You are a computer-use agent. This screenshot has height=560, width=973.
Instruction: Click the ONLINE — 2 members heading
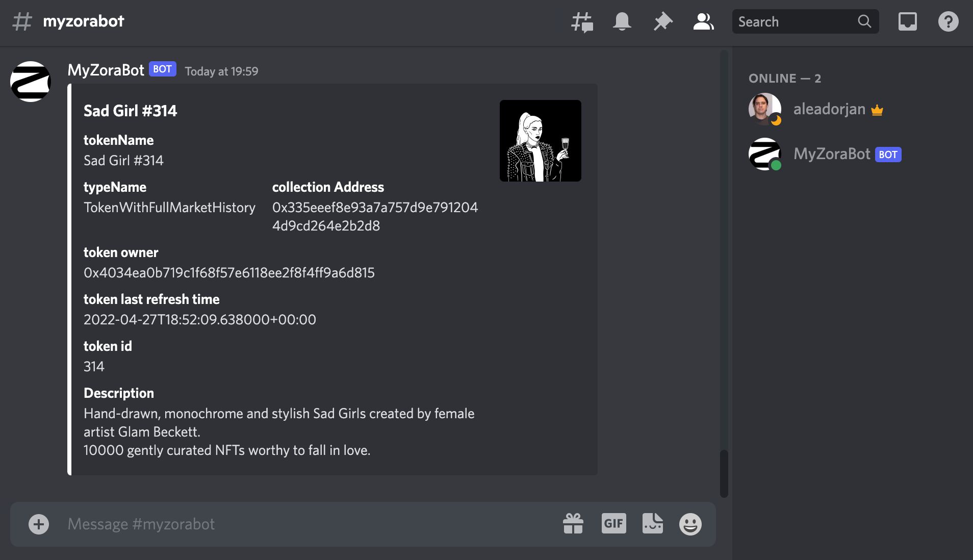tap(785, 78)
